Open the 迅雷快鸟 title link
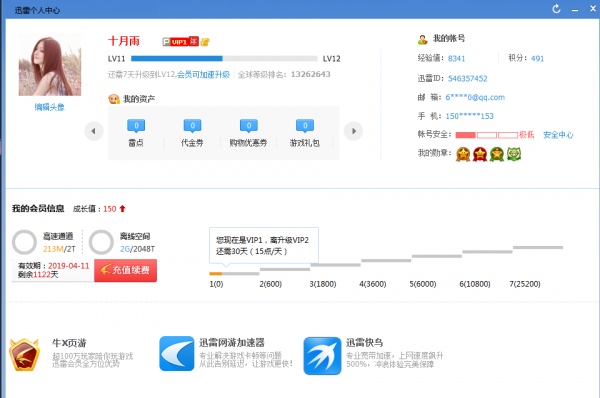Image resolution: width=600 pixels, height=398 pixels. click(x=365, y=343)
